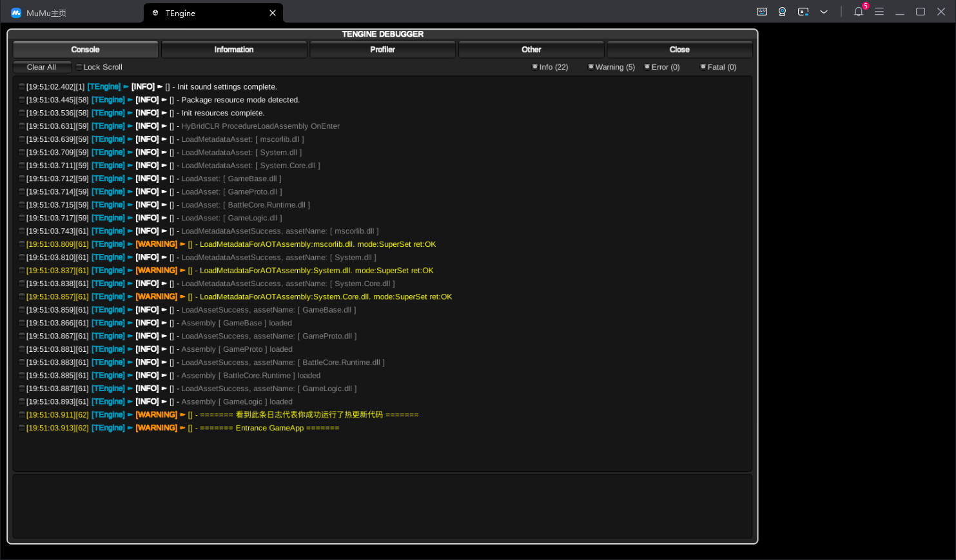This screenshot has width=956, height=560.
Task: Click the Clear All button
Action: click(x=42, y=67)
